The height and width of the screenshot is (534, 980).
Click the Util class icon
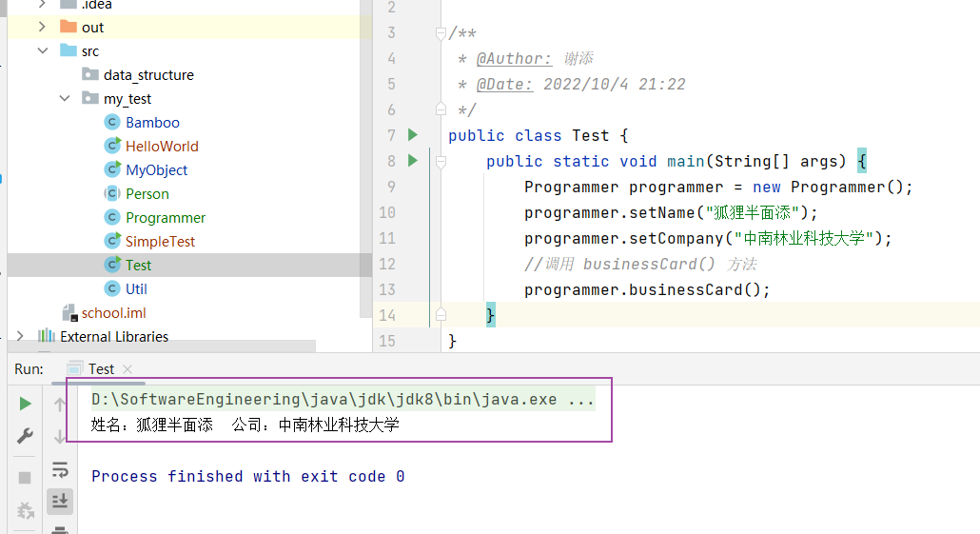point(112,288)
